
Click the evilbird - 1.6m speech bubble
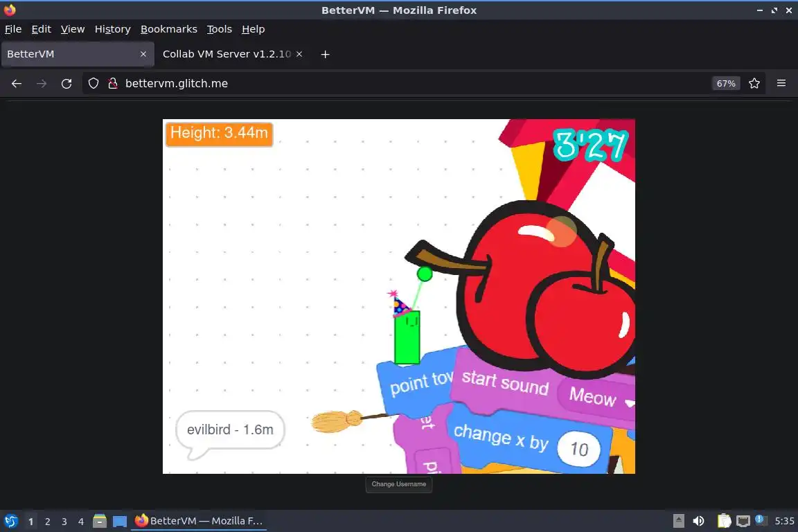point(230,430)
